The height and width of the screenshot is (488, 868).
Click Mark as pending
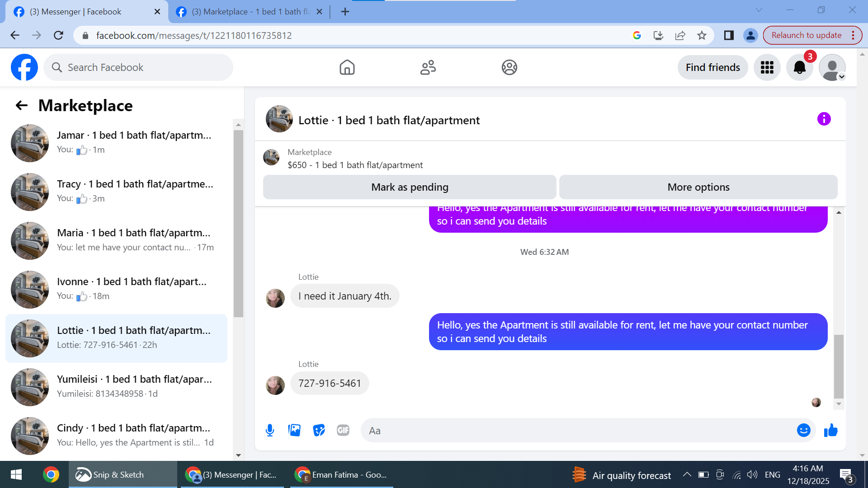click(410, 187)
